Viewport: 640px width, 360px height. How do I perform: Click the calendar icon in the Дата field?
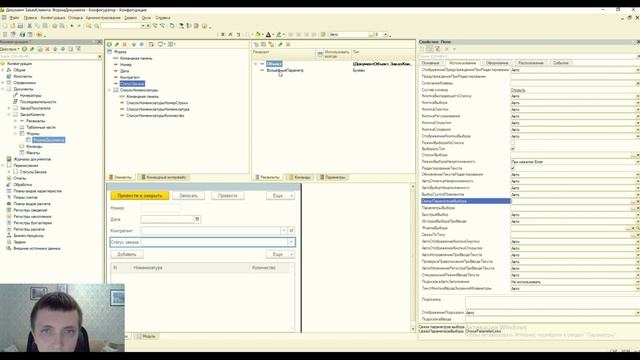click(197, 219)
